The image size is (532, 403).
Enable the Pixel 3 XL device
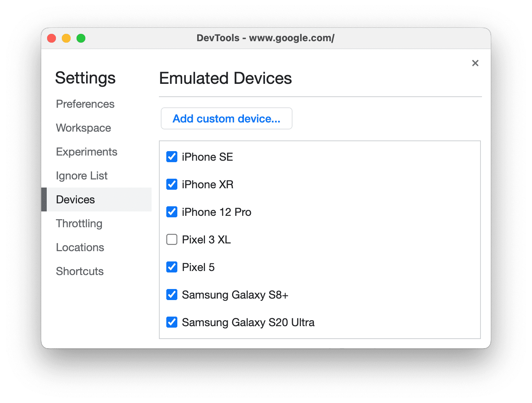(x=172, y=239)
